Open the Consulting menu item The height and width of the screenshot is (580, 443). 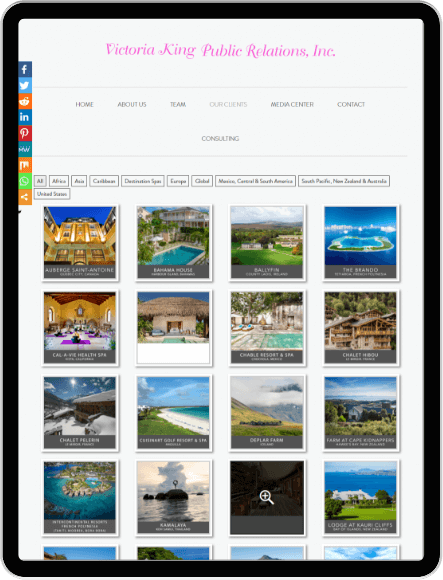(x=220, y=139)
